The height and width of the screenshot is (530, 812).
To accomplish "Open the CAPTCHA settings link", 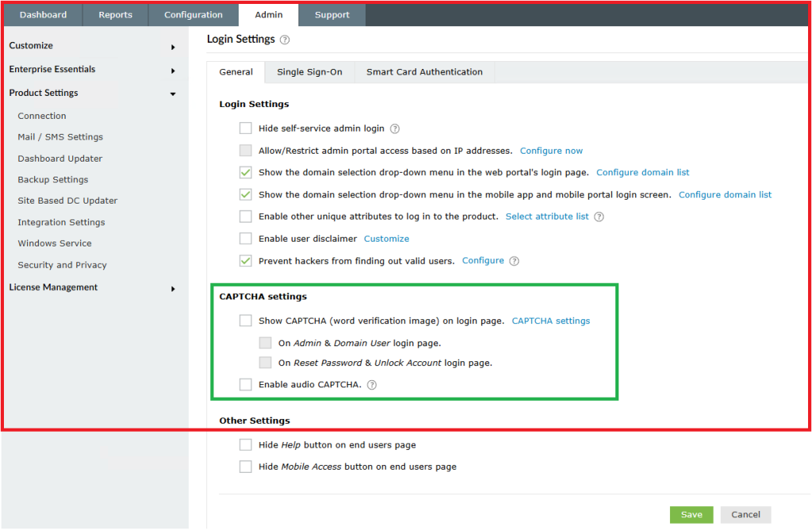I will [551, 321].
